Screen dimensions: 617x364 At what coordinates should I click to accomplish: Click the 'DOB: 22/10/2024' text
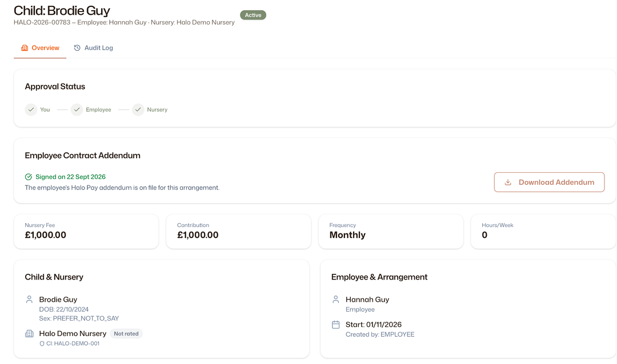coord(64,309)
